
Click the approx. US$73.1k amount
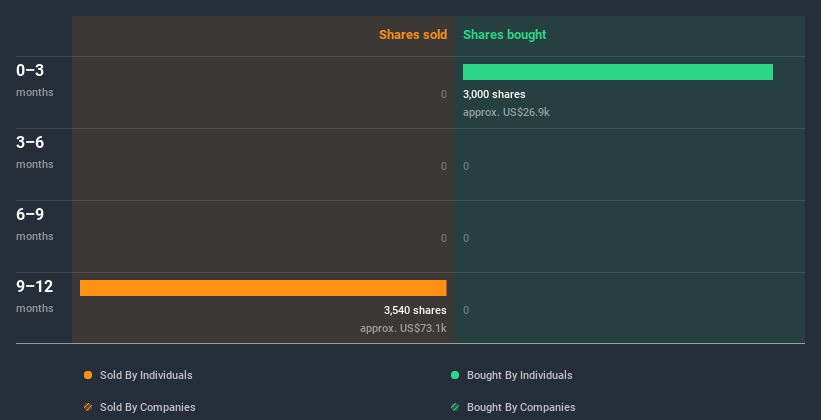[403, 328]
